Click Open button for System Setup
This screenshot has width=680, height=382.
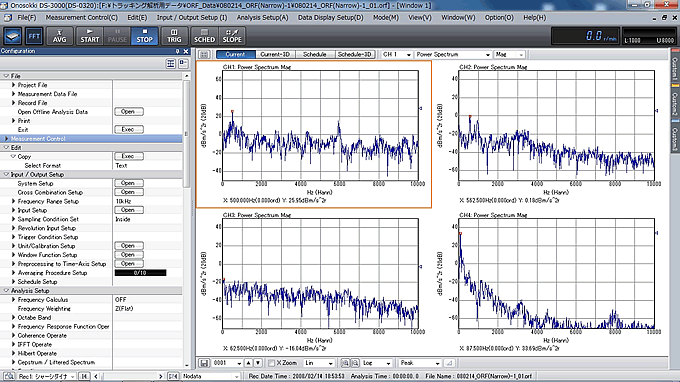pos(129,183)
